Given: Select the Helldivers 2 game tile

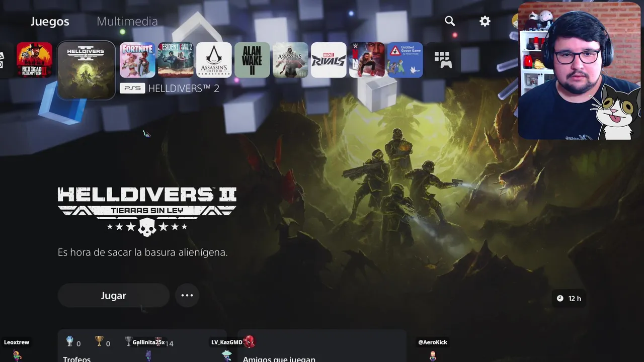Looking at the screenshot, I should tap(87, 70).
